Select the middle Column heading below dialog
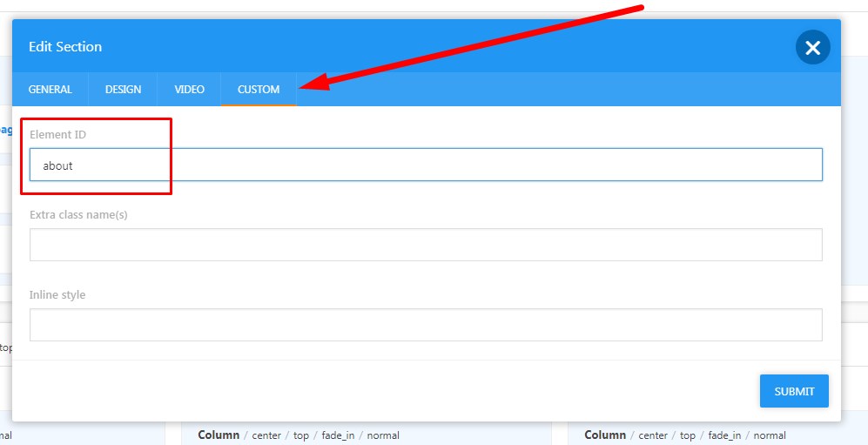868x445 pixels. pyautogui.click(x=219, y=435)
